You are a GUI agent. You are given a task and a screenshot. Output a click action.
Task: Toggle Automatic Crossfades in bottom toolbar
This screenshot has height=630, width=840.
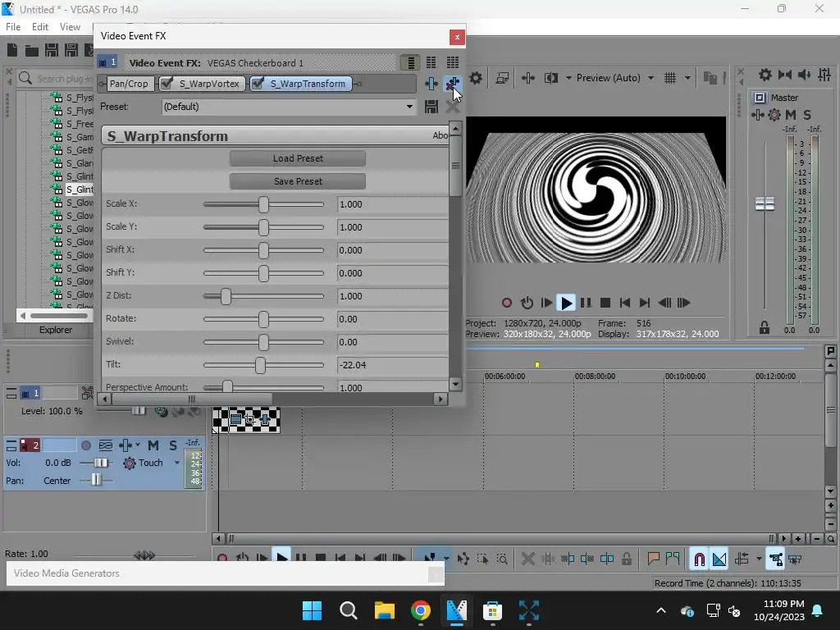[x=719, y=559]
